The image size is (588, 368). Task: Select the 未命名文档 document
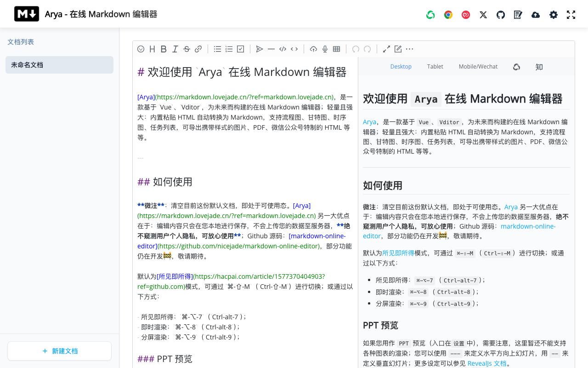point(59,65)
